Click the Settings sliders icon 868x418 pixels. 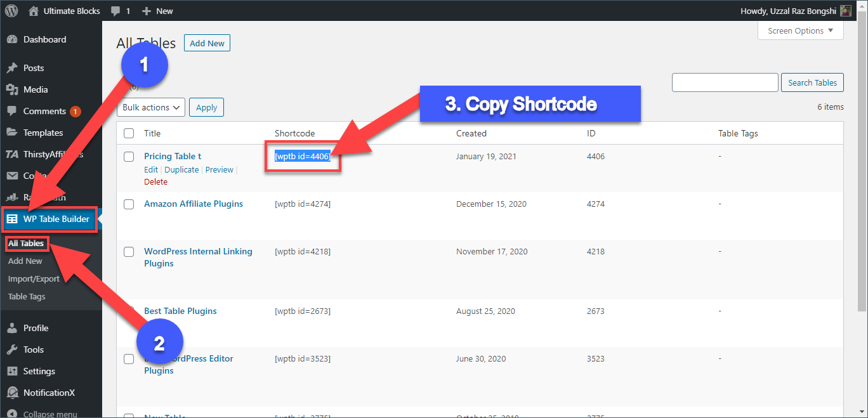[12, 371]
